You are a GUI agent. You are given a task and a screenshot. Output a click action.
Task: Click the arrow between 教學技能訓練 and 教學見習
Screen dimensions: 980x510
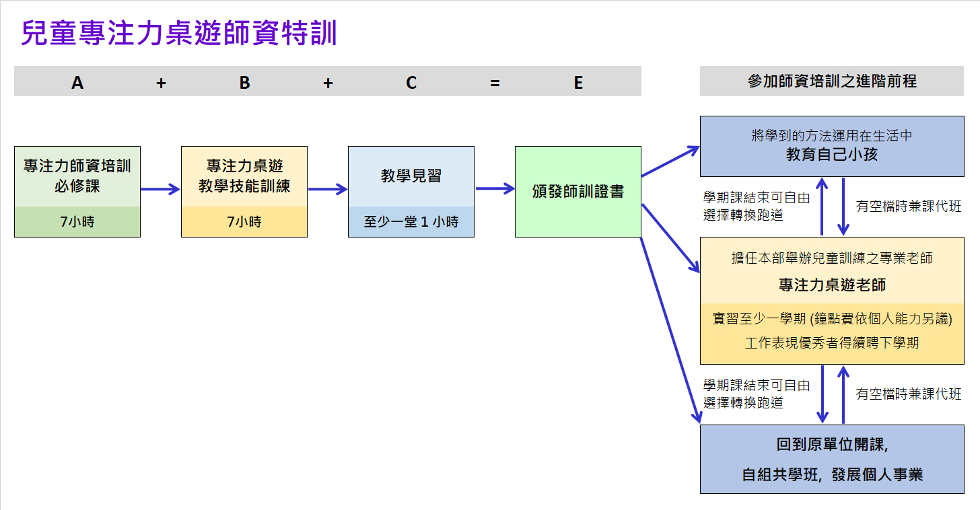point(327,190)
